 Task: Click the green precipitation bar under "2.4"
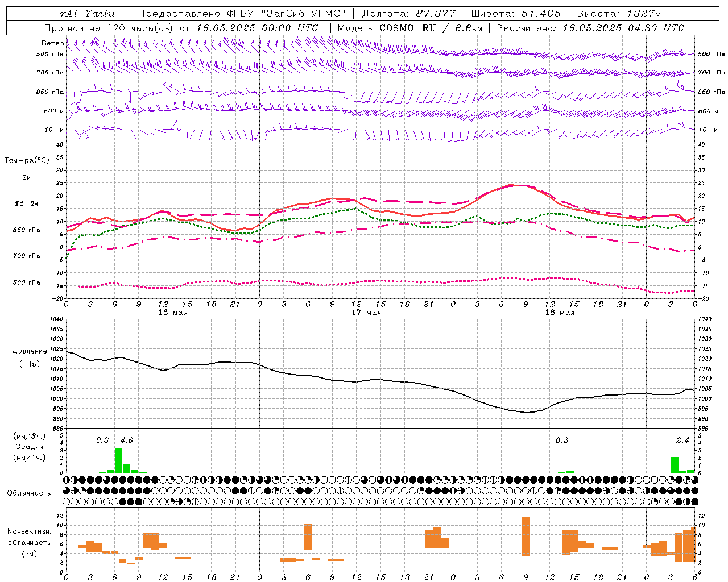click(675, 465)
